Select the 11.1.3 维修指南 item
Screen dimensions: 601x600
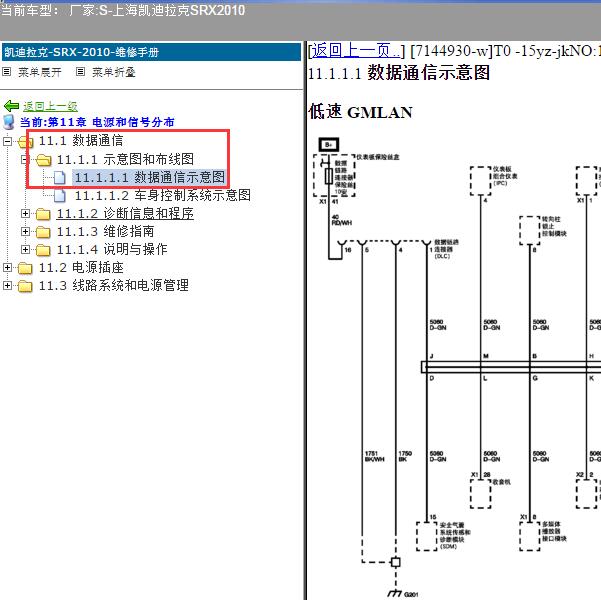(x=105, y=232)
